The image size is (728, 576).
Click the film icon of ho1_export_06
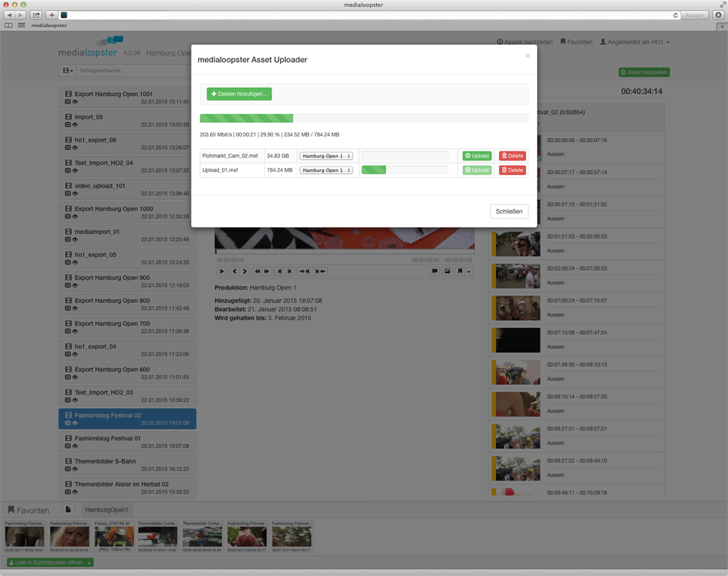coord(68,139)
